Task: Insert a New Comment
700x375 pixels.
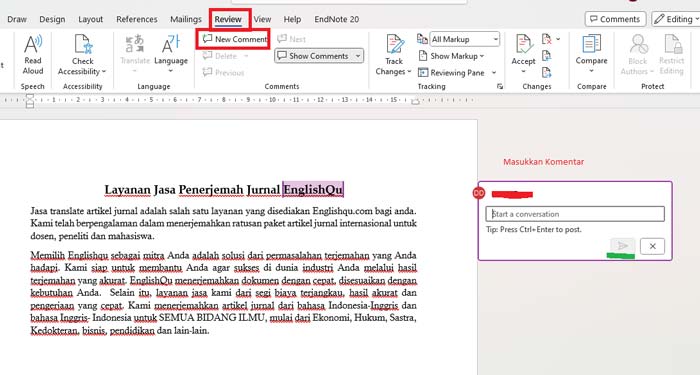Action: click(x=234, y=39)
